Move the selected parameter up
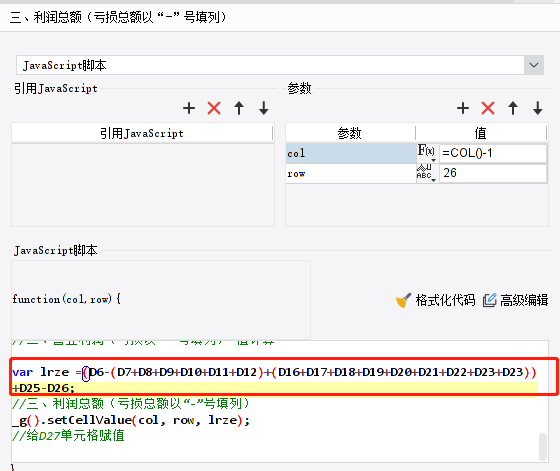 click(x=513, y=108)
